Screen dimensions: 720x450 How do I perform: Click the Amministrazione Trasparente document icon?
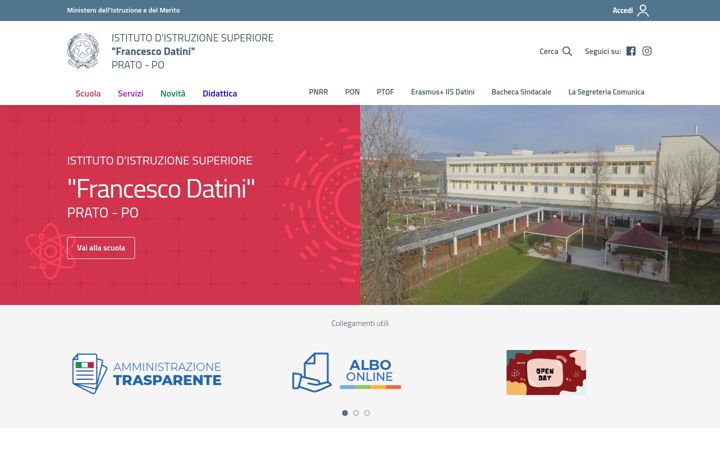pos(89,373)
